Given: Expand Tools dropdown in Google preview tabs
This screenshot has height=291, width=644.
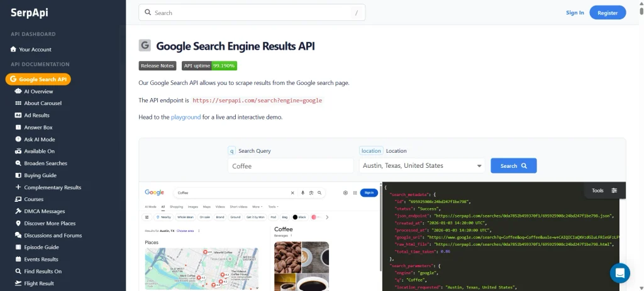Looking at the screenshot, I should click(273, 207).
